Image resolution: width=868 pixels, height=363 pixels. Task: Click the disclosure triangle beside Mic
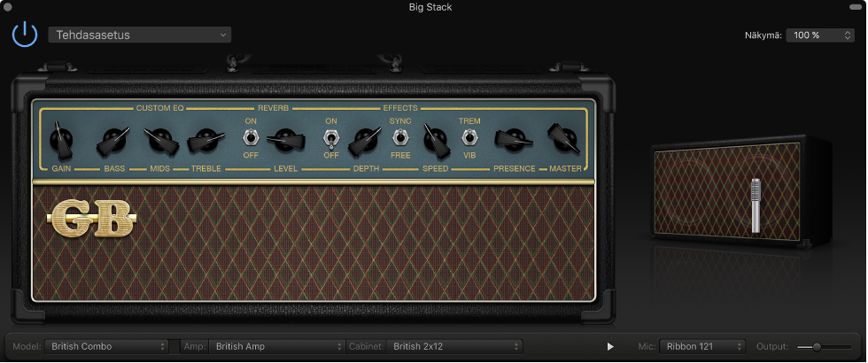click(x=610, y=346)
